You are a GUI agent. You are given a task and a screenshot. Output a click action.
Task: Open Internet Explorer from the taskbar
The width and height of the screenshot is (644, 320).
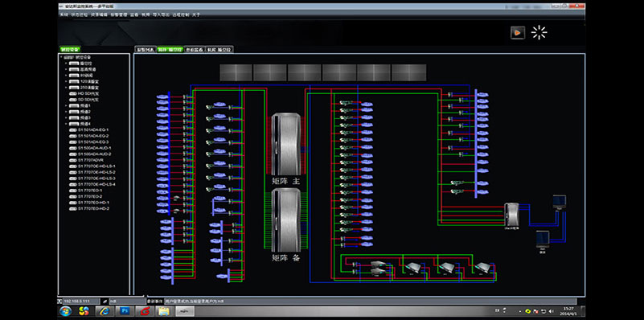pos(105,311)
